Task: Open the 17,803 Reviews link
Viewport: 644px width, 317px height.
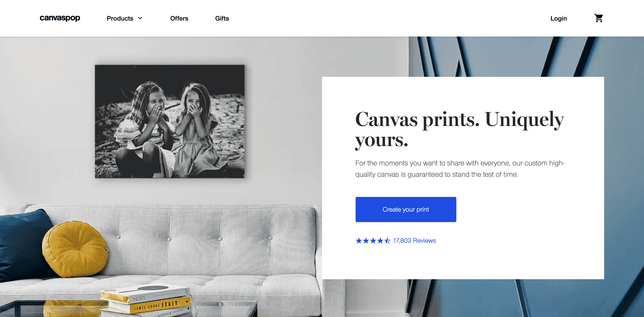Action: click(x=414, y=241)
